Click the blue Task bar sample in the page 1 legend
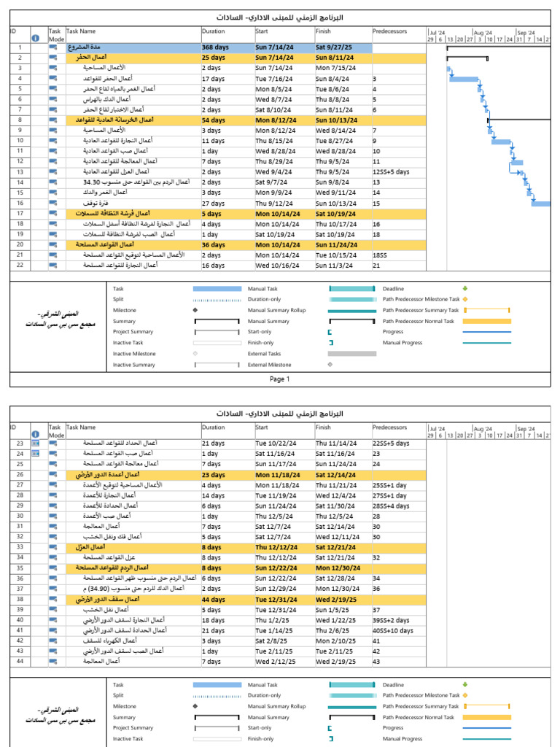 pos(217,289)
